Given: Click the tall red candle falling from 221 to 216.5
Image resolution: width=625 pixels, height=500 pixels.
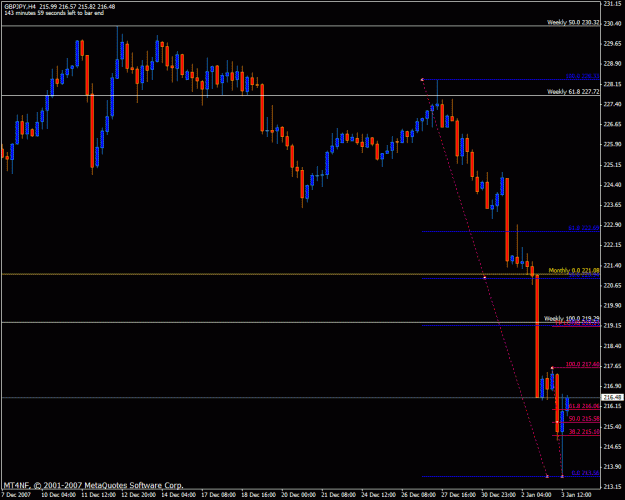Looking at the screenshot, I should coord(537,336).
